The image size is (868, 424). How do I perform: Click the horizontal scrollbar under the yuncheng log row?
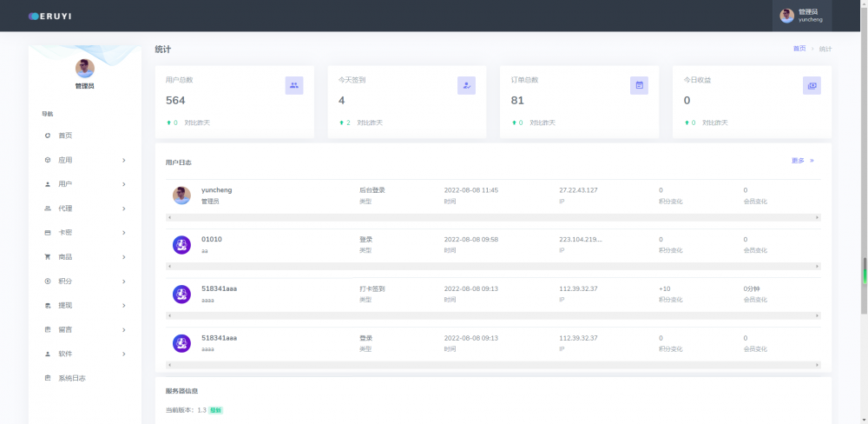493,217
